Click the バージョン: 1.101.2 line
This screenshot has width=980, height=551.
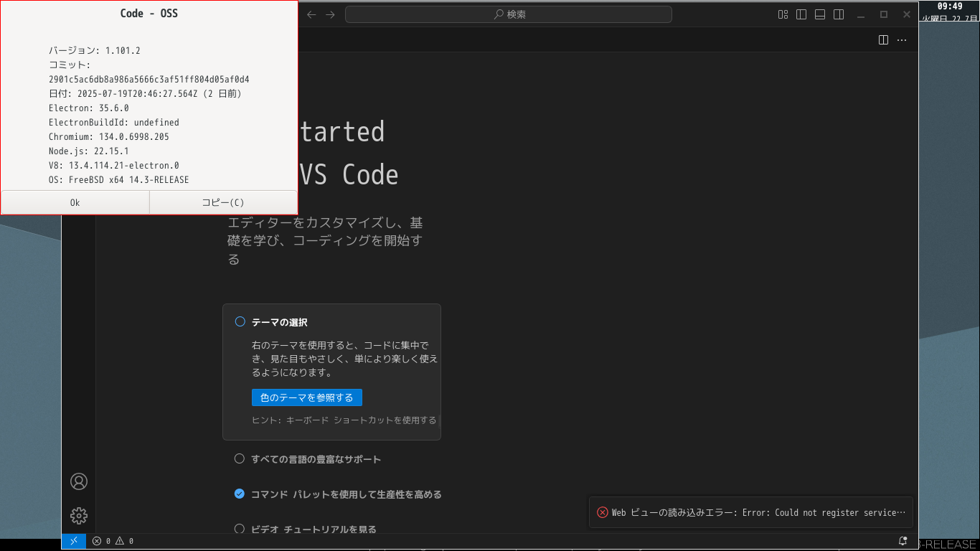coord(95,50)
